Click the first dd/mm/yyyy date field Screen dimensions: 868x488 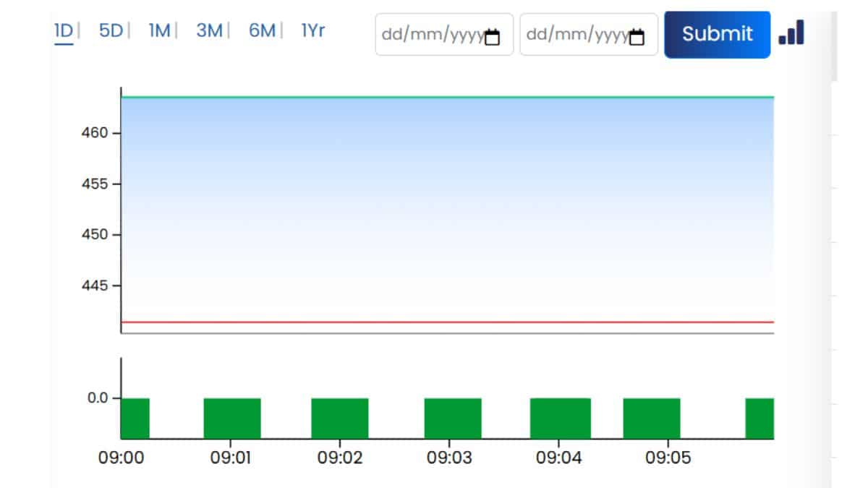[444, 34]
